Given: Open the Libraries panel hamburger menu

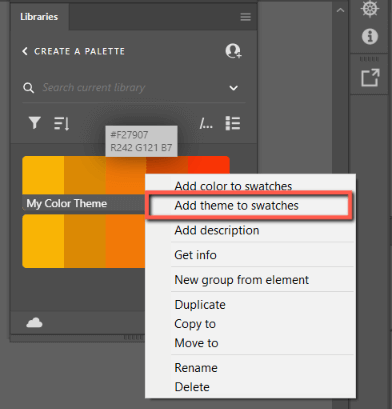Looking at the screenshot, I should click(245, 17).
